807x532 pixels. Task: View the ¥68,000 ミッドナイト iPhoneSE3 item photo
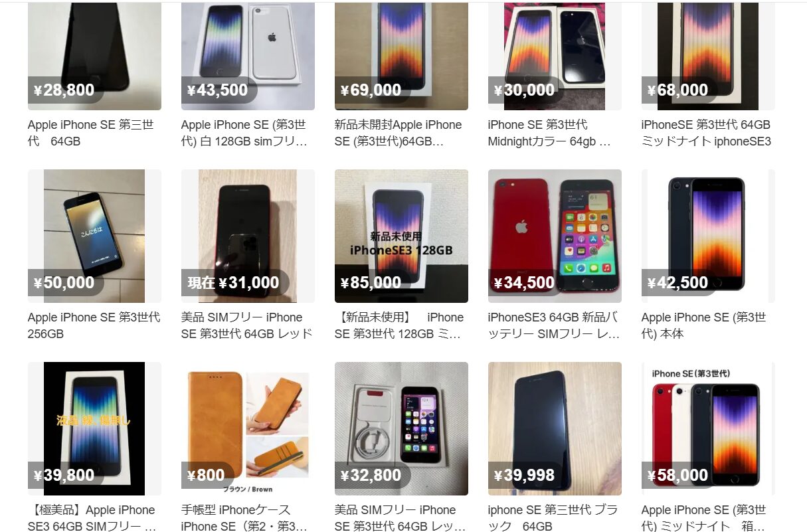(x=708, y=56)
